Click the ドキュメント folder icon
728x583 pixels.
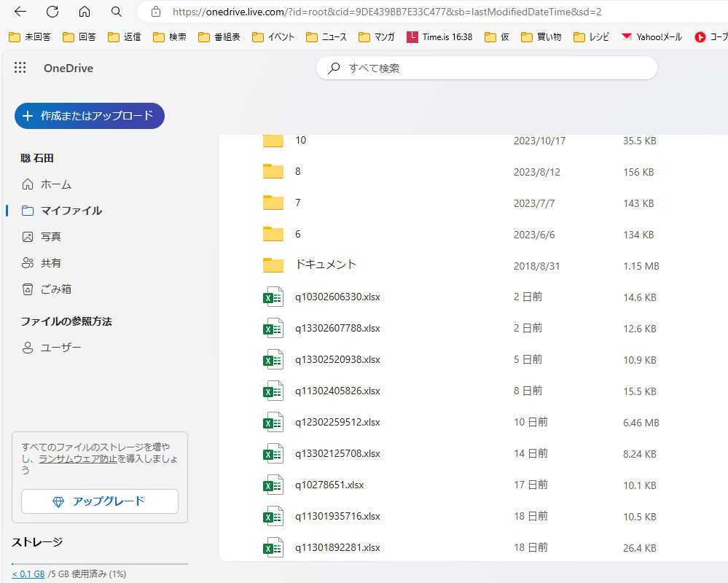coord(273,265)
